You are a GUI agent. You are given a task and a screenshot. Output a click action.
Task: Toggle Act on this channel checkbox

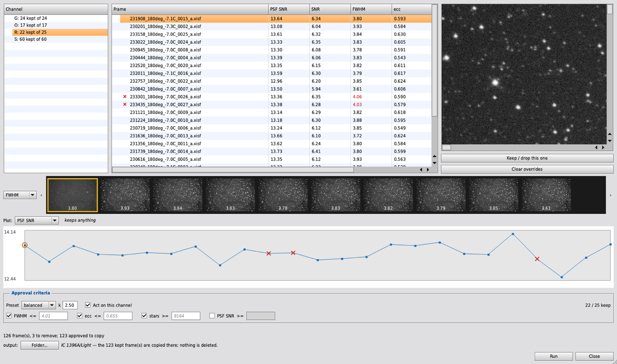[x=88, y=305]
